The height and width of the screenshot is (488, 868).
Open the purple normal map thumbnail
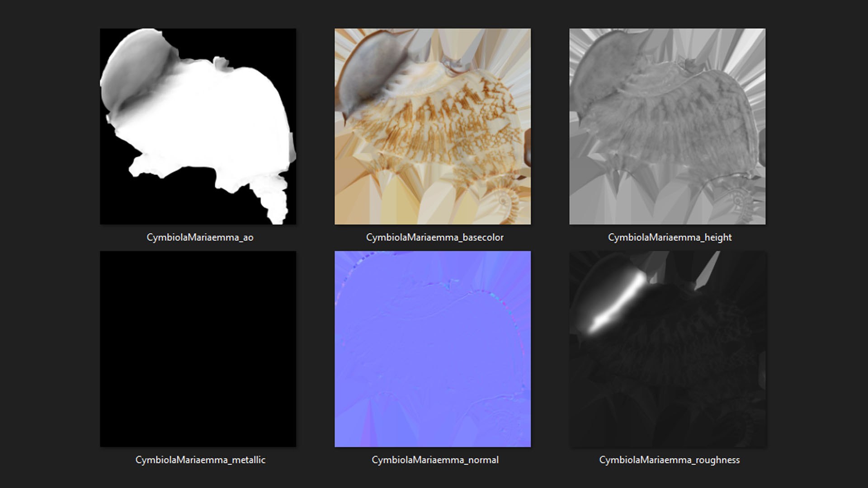click(x=432, y=349)
